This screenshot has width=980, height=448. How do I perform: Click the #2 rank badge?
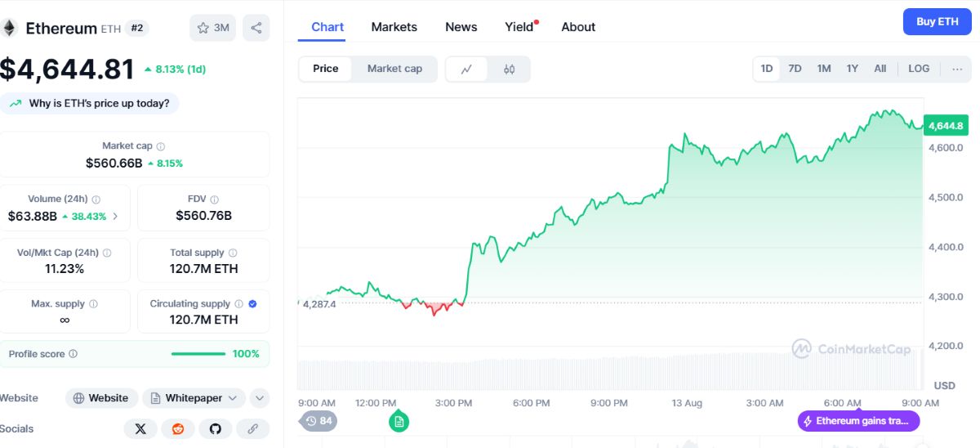(x=137, y=28)
